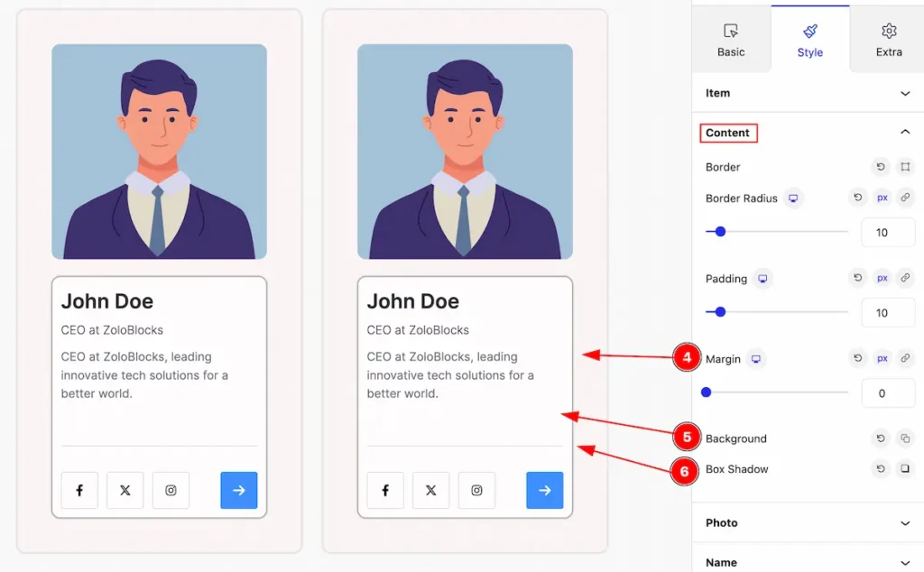The height and width of the screenshot is (572, 924).
Task: Open Padding responsive device icon
Action: point(762,279)
